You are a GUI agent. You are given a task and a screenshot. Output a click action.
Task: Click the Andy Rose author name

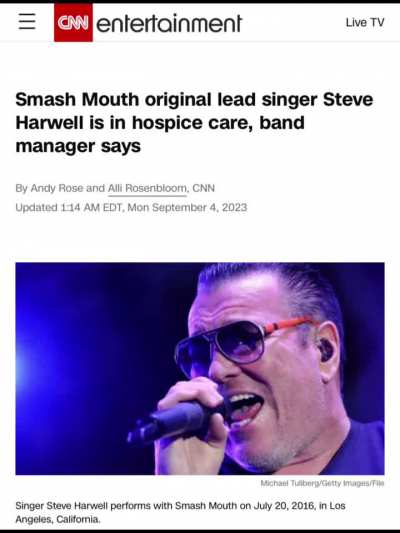pos(57,188)
